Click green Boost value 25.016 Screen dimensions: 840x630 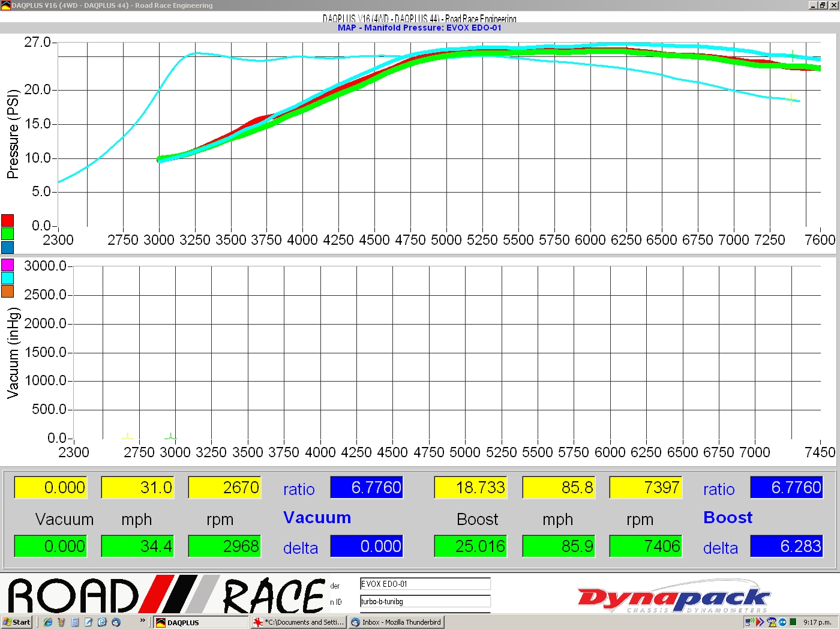click(470, 547)
